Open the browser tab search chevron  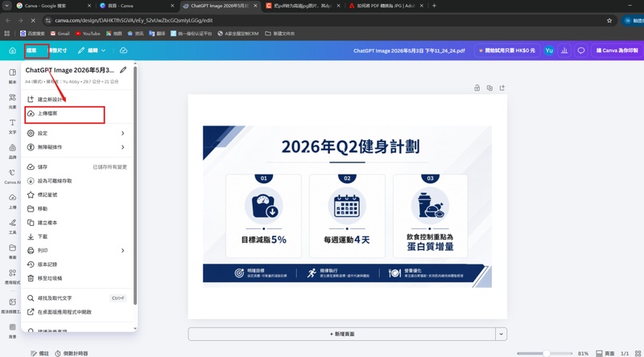[x=6, y=6]
